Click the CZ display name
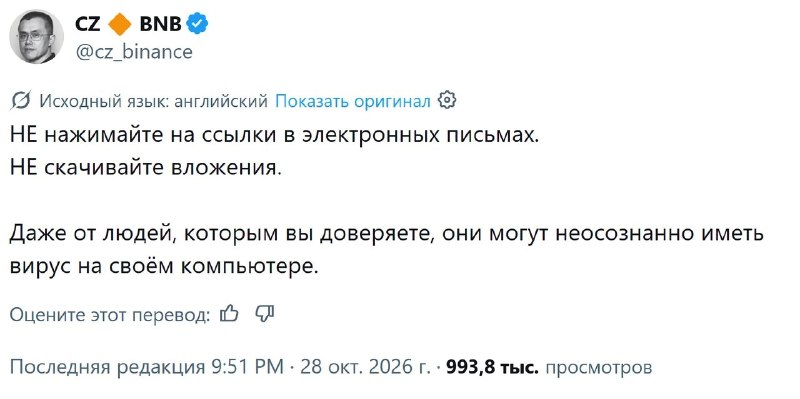 [88, 23]
